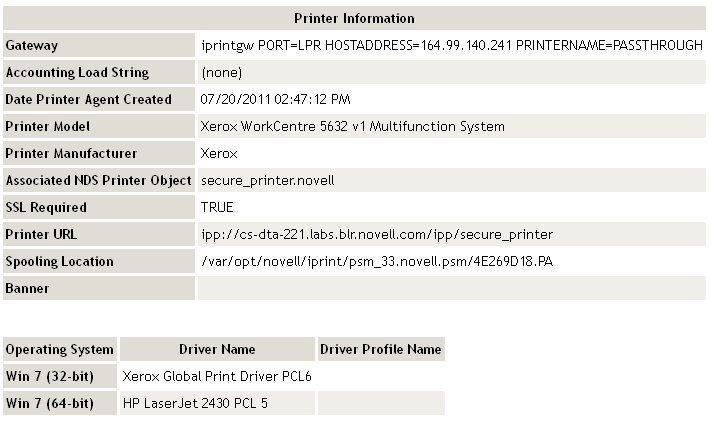
Task: Click the Operating System column header
Action: pyautogui.click(x=60, y=350)
